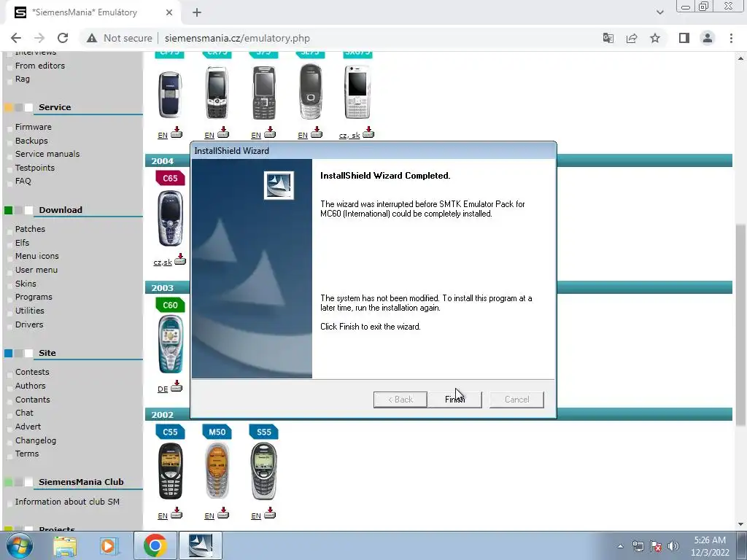Image resolution: width=747 pixels, height=560 pixels.
Task: Open the Not secure site info
Action: [x=119, y=38]
